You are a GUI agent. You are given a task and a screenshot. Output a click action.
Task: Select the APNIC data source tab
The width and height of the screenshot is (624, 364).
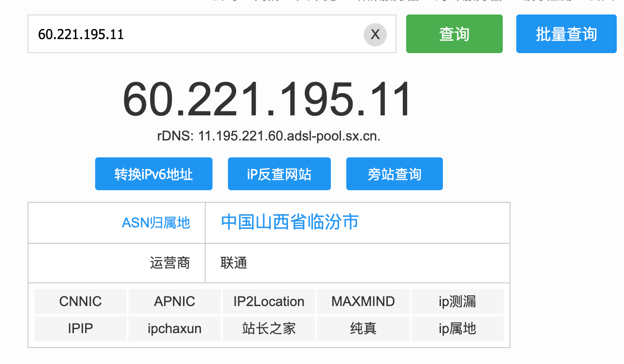174,302
